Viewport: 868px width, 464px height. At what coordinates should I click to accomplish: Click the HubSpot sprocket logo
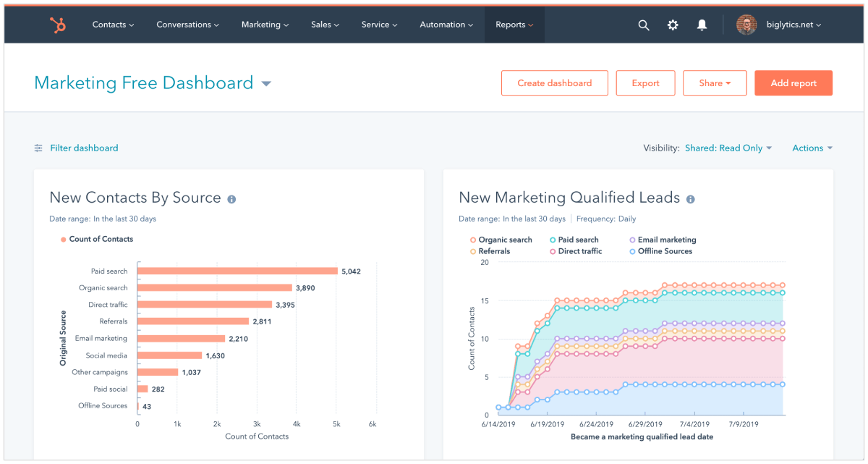click(58, 25)
